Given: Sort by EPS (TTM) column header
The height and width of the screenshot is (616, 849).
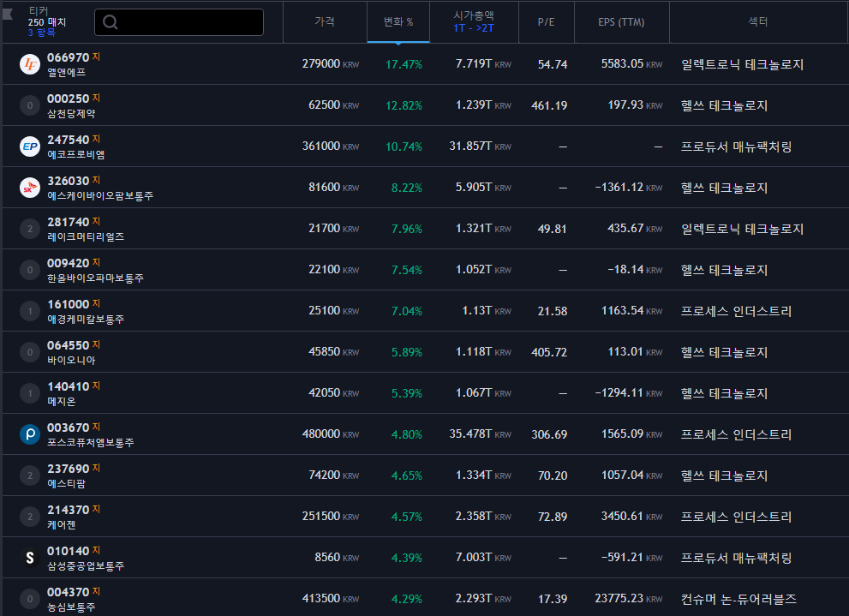Looking at the screenshot, I should [x=621, y=21].
